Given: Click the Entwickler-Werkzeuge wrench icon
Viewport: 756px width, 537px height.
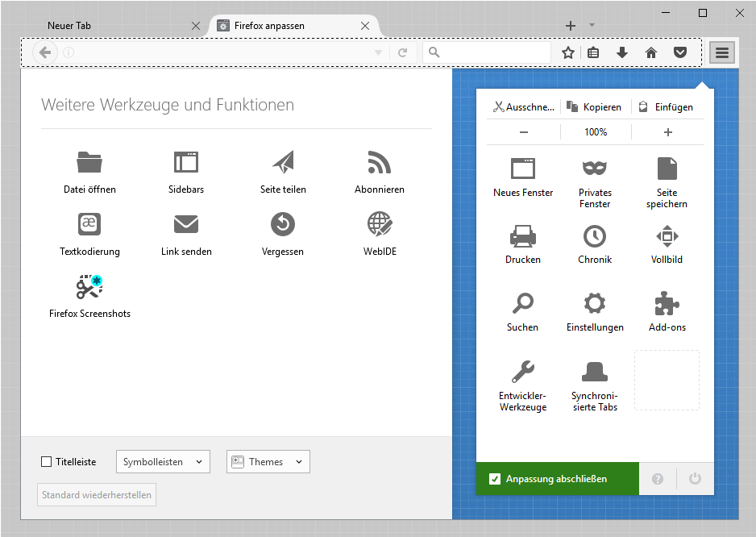Looking at the screenshot, I should click(523, 371).
